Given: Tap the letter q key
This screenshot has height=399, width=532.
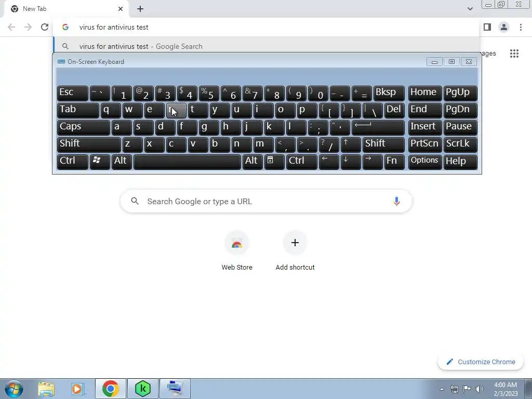Looking at the screenshot, I should tap(111, 110).
